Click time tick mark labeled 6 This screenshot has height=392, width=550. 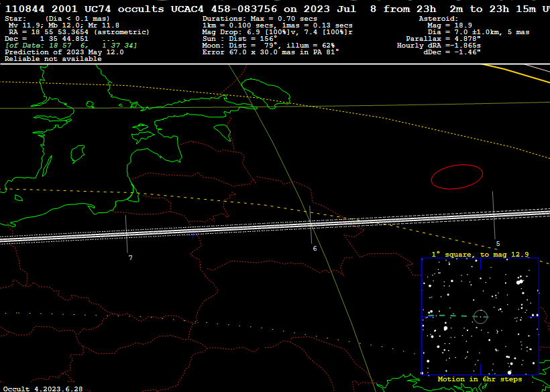pyautogui.click(x=311, y=224)
